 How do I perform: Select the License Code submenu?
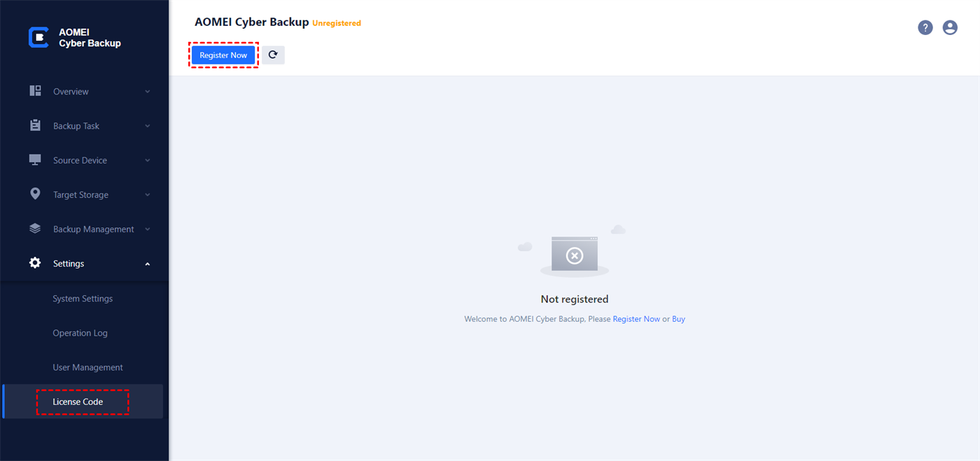click(78, 402)
